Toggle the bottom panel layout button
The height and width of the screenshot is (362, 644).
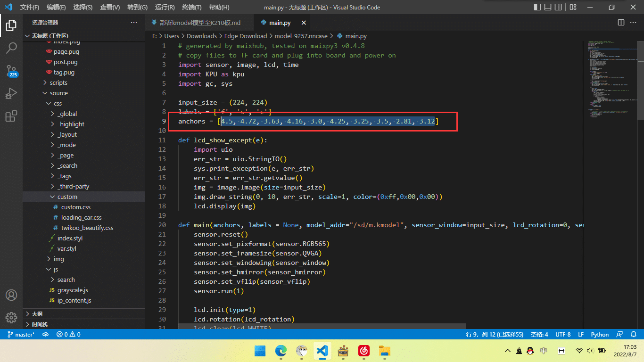point(548,7)
